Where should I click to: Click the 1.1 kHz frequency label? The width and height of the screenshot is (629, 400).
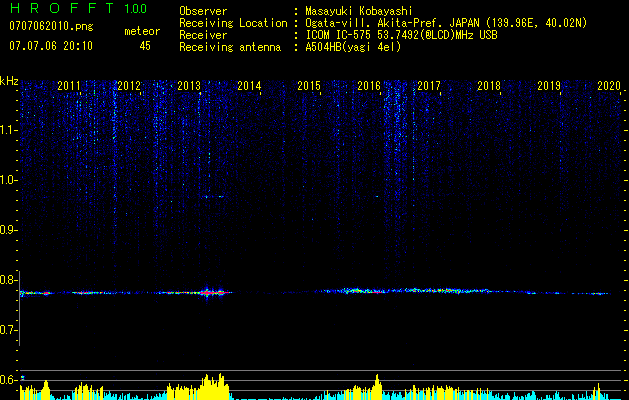tap(8, 130)
